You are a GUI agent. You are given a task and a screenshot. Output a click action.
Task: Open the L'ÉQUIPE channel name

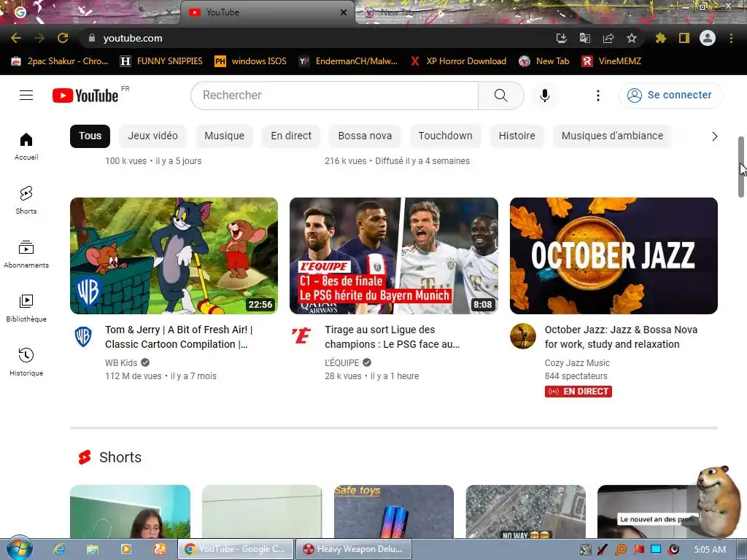pyautogui.click(x=342, y=363)
